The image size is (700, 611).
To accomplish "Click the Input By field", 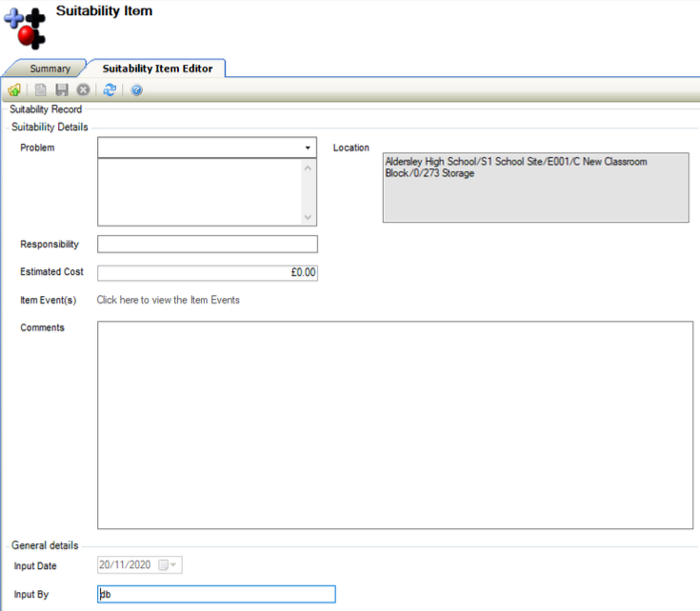I will [216, 594].
